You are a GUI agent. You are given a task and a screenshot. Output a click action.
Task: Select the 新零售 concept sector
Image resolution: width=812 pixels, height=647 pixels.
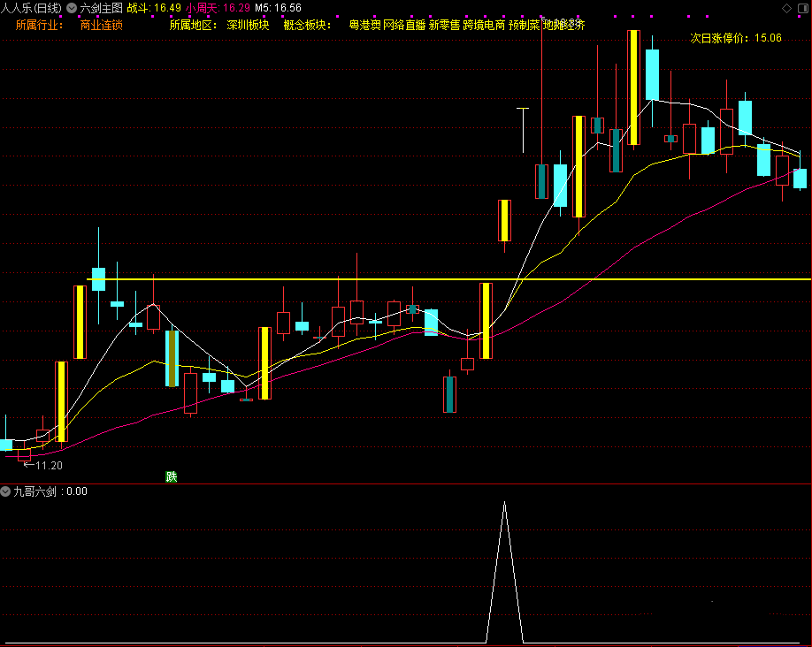pyautogui.click(x=444, y=25)
